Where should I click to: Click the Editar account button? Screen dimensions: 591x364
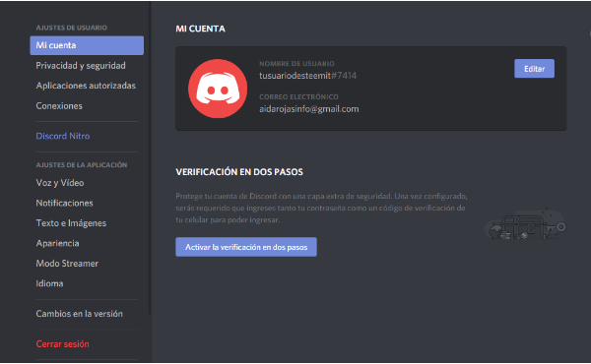pyautogui.click(x=534, y=69)
